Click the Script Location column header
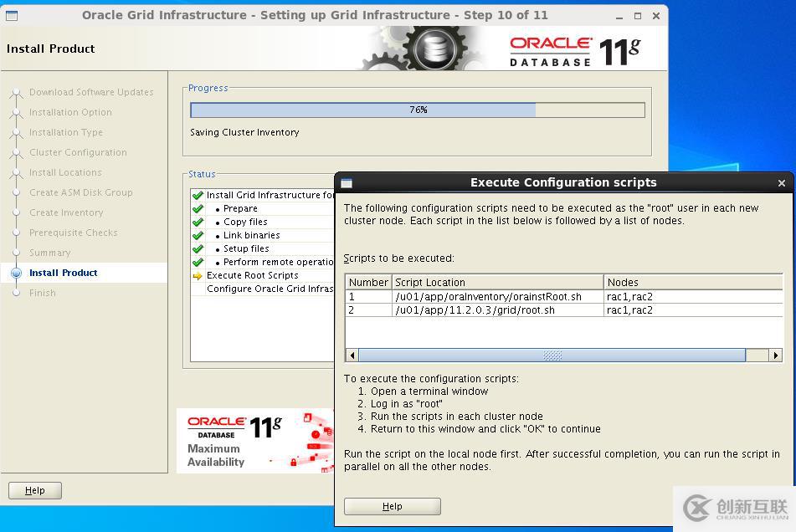The image size is (796, 532). 497,282
